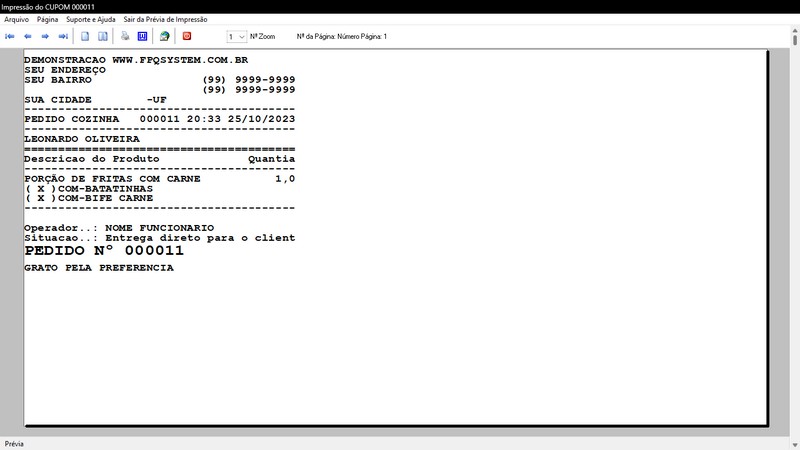
Task: Click the 'SUA CIDADE' text
Action: pyautogui.click(x=58, y=100)
